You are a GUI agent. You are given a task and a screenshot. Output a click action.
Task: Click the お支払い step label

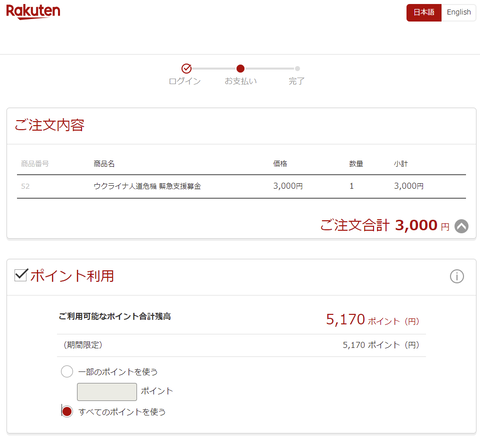[x=241, y=81]
